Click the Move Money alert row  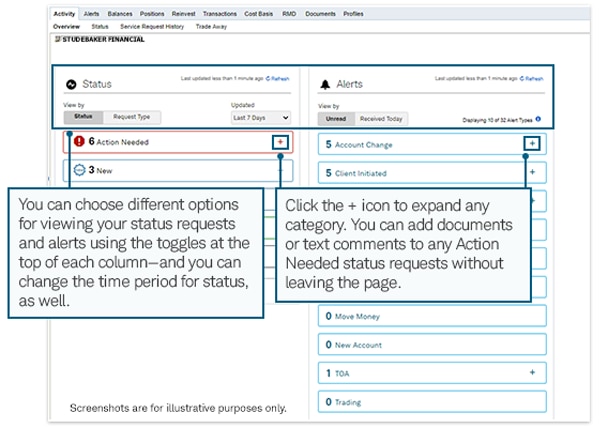pyautogui.click(x=432, y=316)
